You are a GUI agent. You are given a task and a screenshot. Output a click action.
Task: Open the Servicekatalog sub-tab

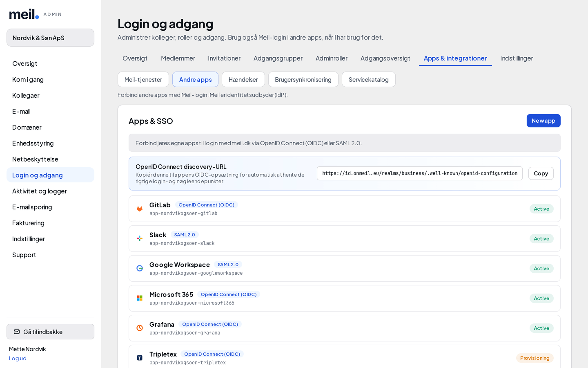coord(368,79)
